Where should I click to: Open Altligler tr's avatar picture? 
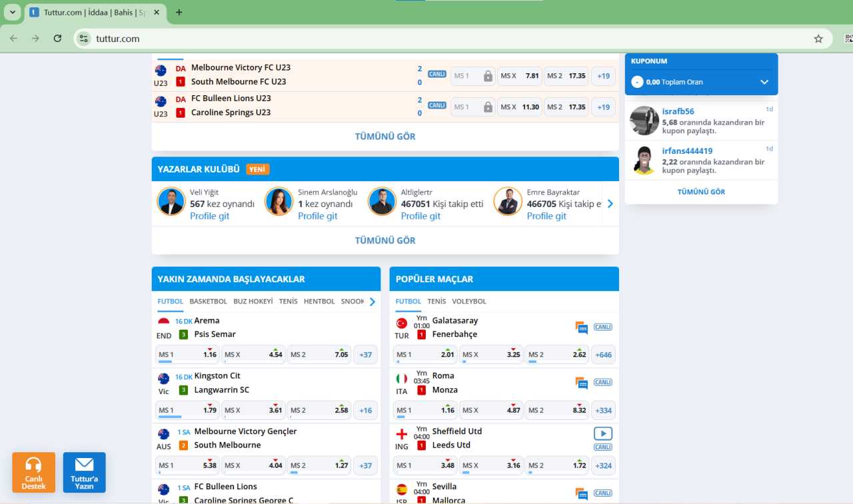tap(383, 201)
